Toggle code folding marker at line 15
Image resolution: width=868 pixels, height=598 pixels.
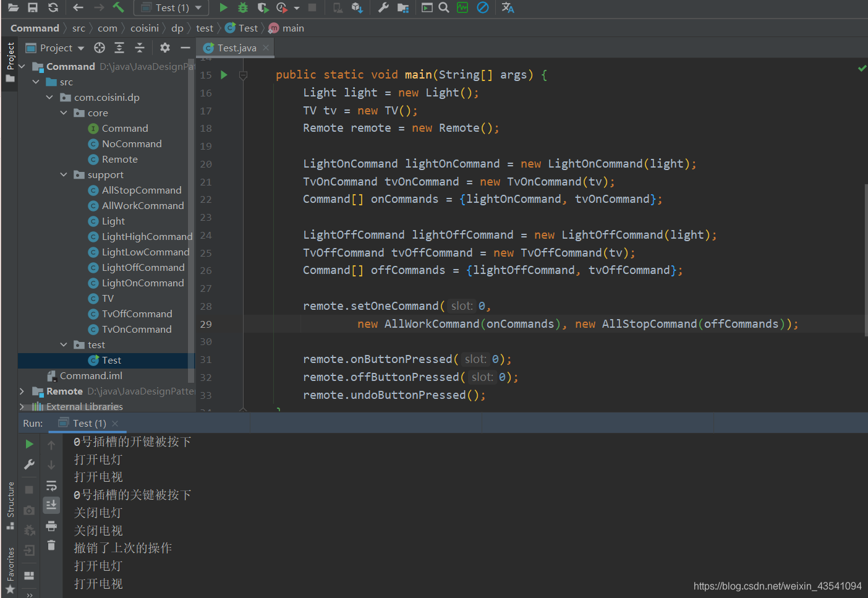point(243,75)
